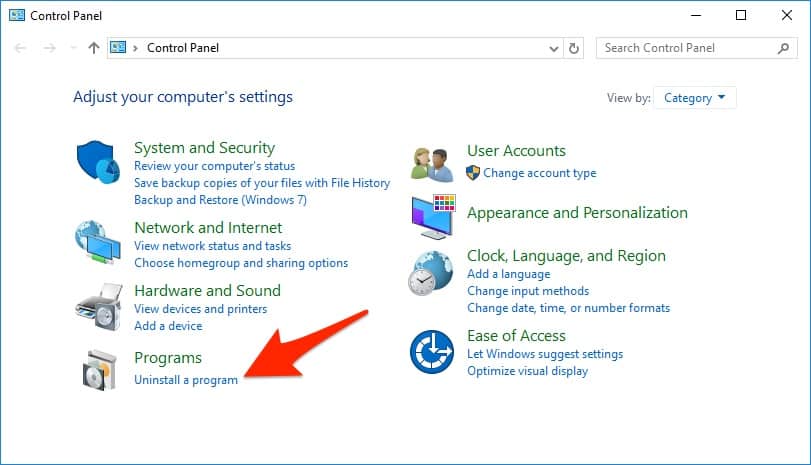The height and width of the screenshot is (465, 811).
Task: Open Network and Internet category
Action: 208,228
